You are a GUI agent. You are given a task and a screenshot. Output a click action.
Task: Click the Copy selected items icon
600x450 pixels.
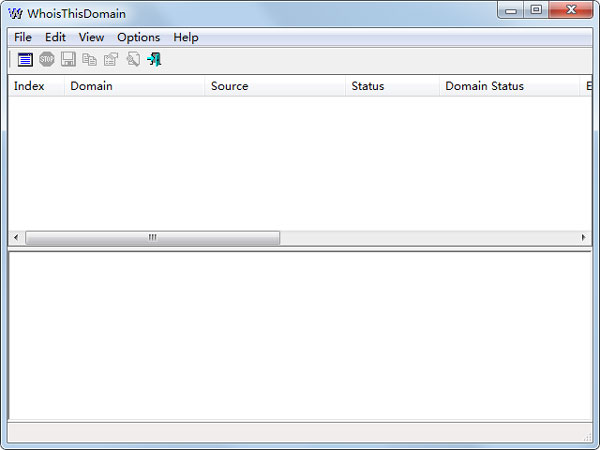[x=90, y=59]
